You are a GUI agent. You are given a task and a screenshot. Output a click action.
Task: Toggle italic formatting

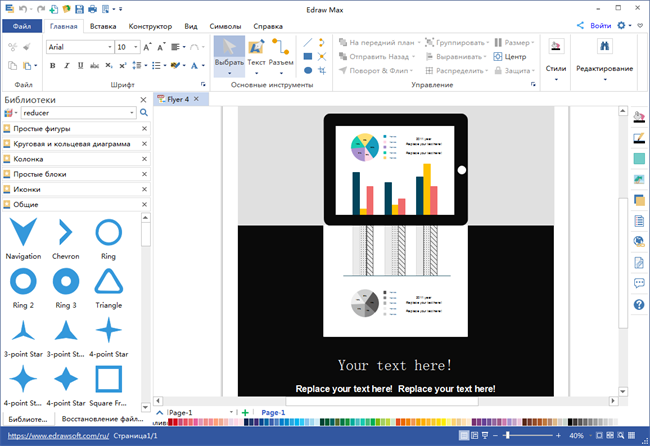[66, 65]
